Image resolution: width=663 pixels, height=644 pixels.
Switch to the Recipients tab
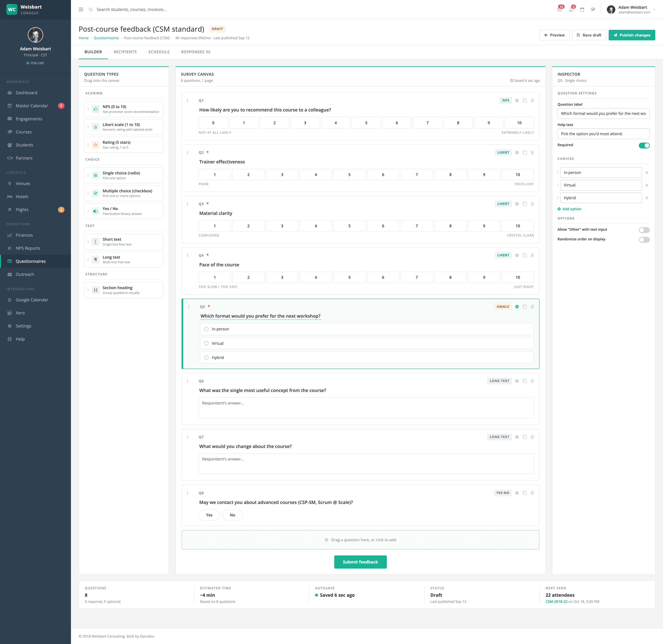pyautogui.click(x=125, y=52)
